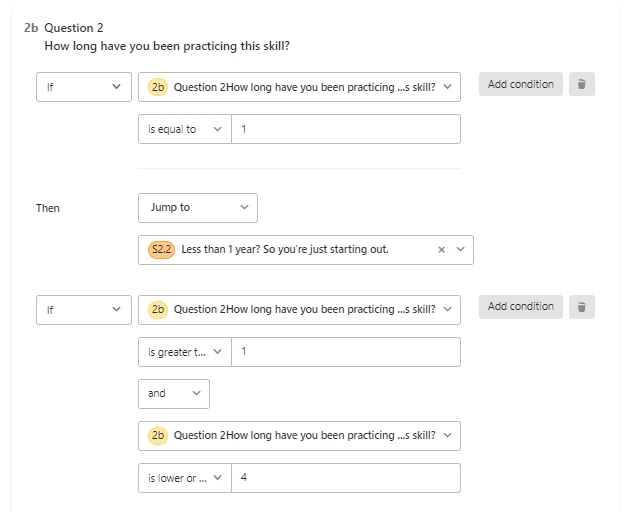
Task: Open the 'is lower or ...' operator dropdown
Action: click(x=185, y=478)
